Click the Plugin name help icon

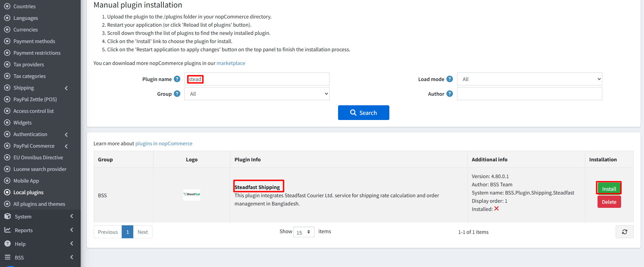[x=177, y=79]
